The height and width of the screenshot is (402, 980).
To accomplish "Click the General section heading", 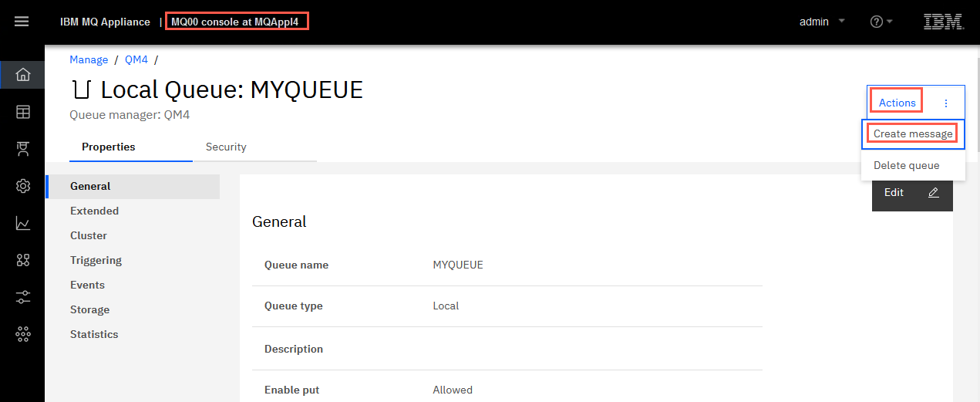I will tap(279, 221).
